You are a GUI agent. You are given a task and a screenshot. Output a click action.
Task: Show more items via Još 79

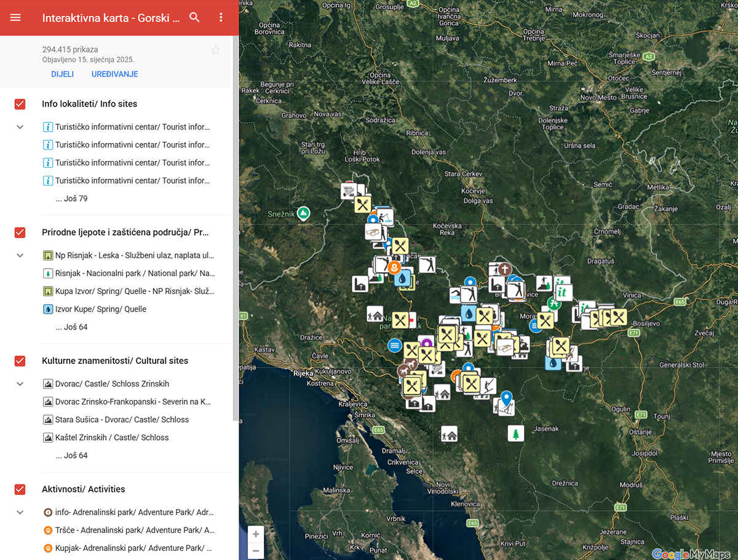tap(71, 199)
